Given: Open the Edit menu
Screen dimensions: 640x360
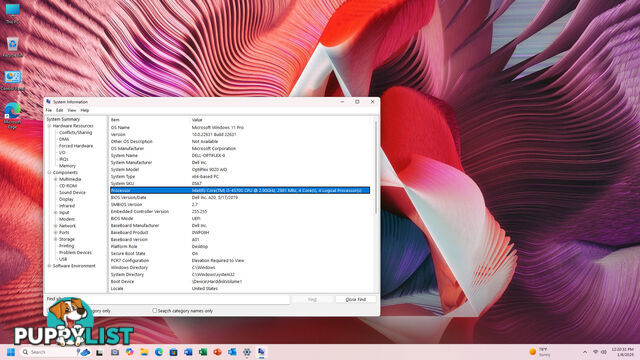Looking at the screenshot, I should (x=60, y=110).
